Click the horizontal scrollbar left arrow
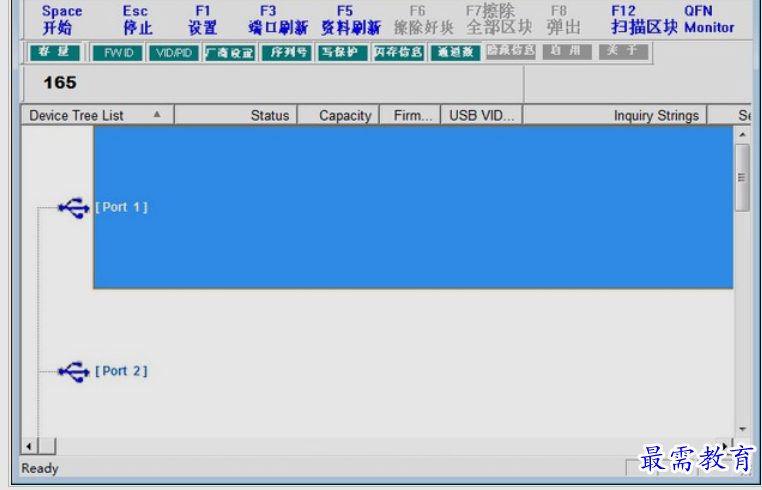Screen dimensions: 762x490 pos(29,446)
